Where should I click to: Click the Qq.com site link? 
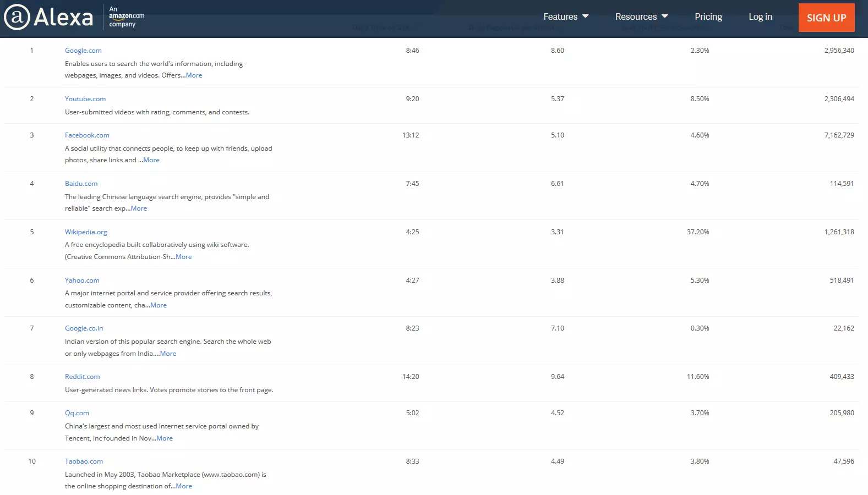(x=77, y=413)
